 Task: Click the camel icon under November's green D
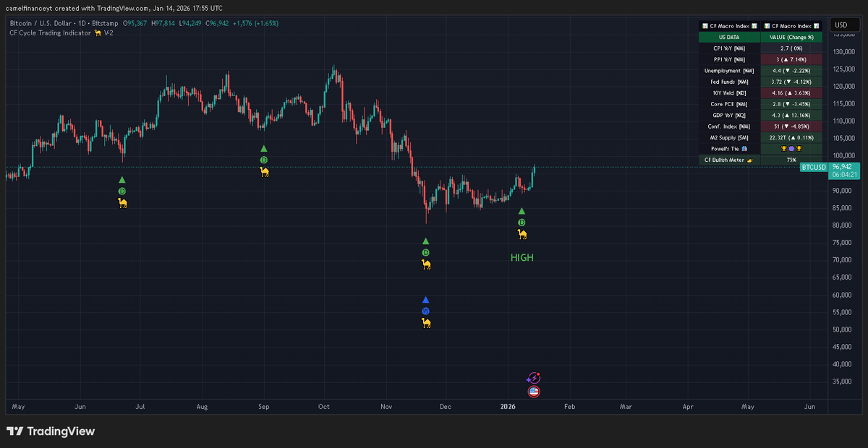[426, 264]
